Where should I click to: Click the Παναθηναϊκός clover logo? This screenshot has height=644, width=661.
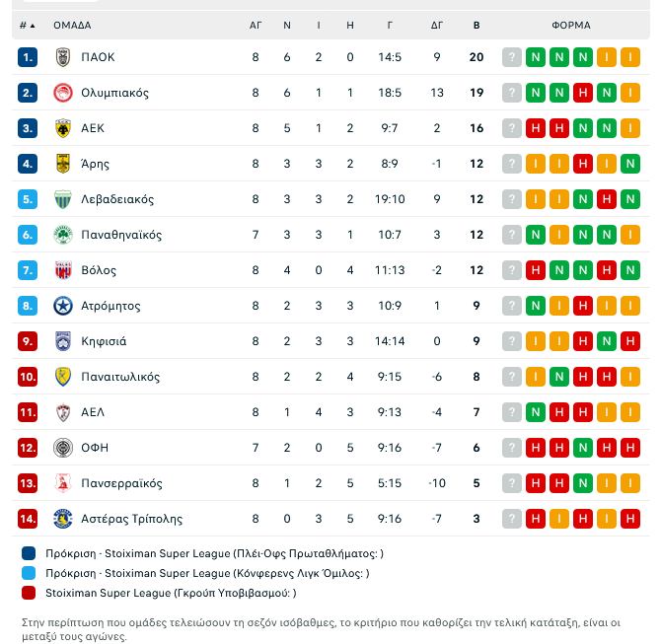click(x=63, y=235)
